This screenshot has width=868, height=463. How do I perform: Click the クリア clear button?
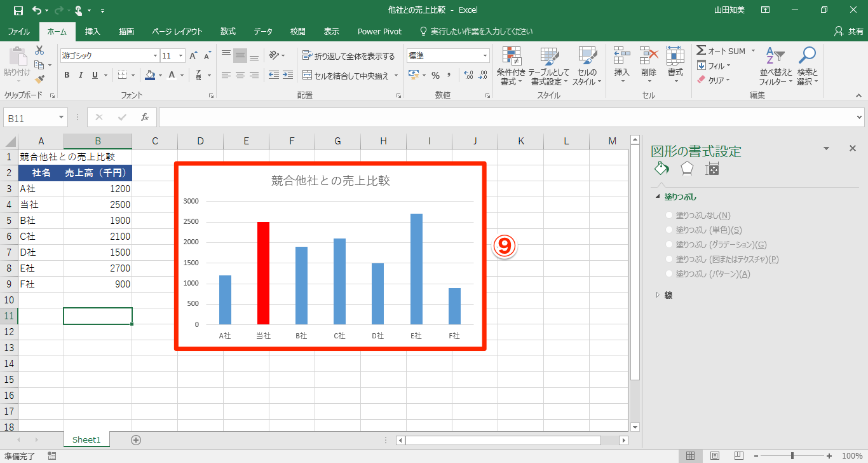(714, 80)
